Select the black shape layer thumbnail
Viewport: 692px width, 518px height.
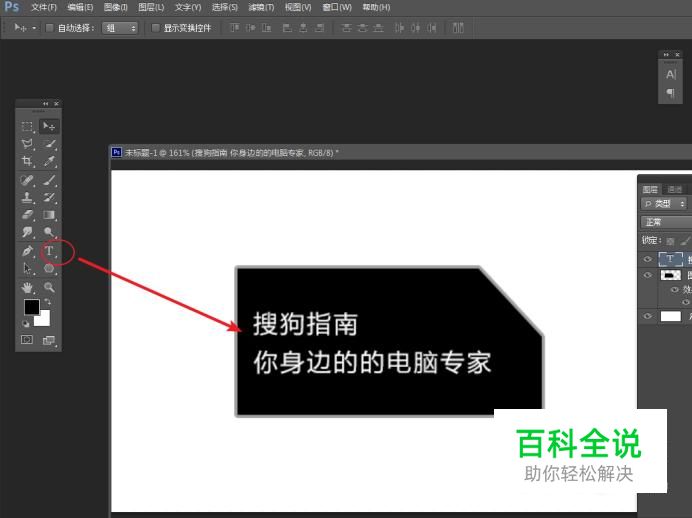(670, 275)
